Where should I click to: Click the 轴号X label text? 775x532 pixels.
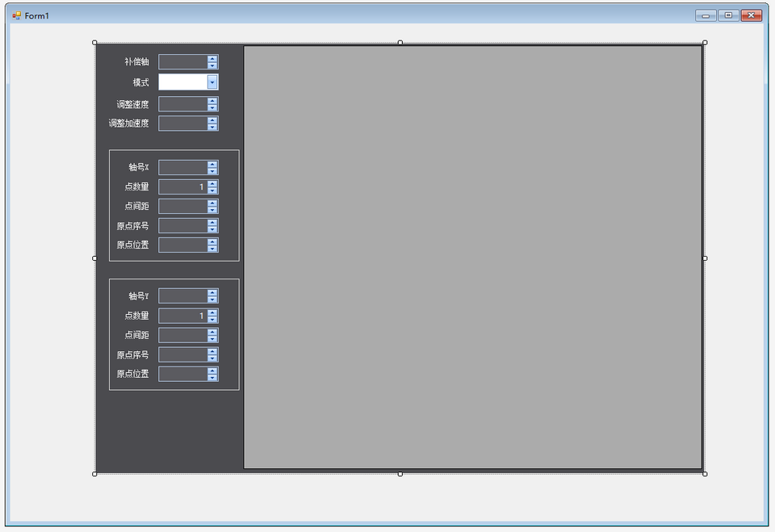tap(138, 167)
